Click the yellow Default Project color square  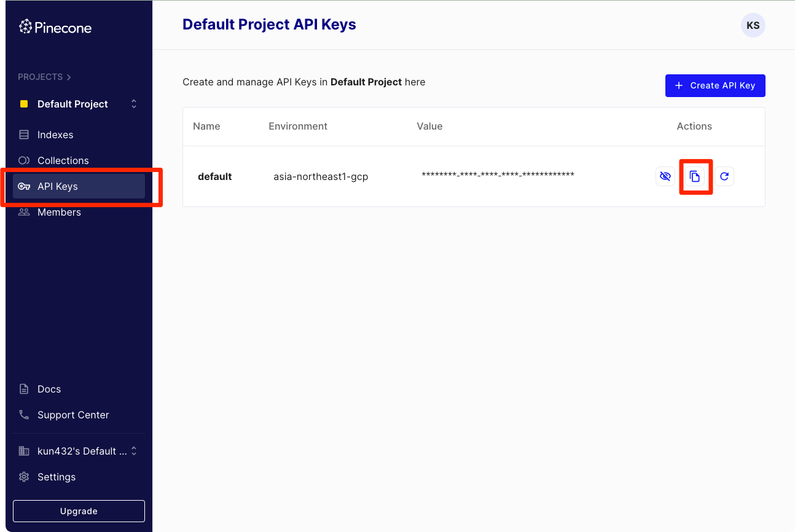(x=24, y=104)
